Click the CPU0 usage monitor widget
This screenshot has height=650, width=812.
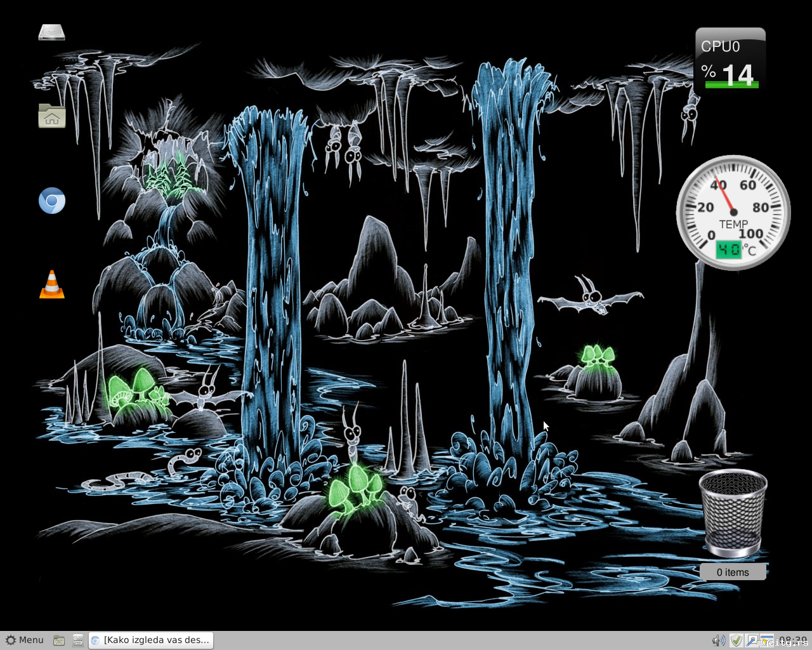click(x=730, y=59)
